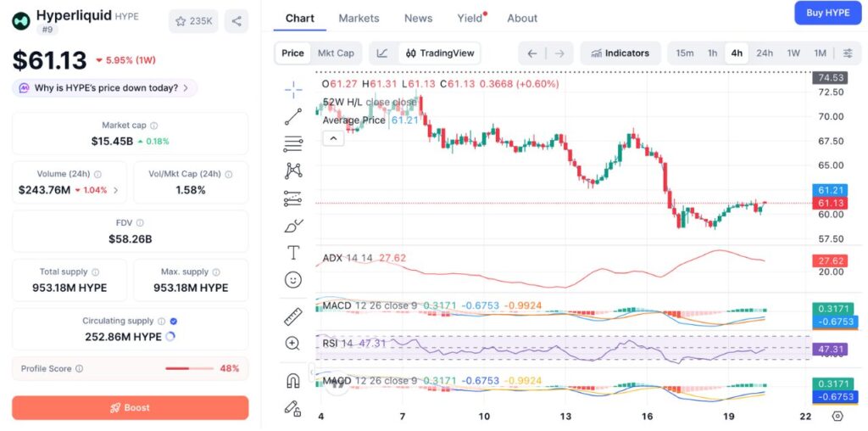Click the undo back arrow

click(532, 53)
